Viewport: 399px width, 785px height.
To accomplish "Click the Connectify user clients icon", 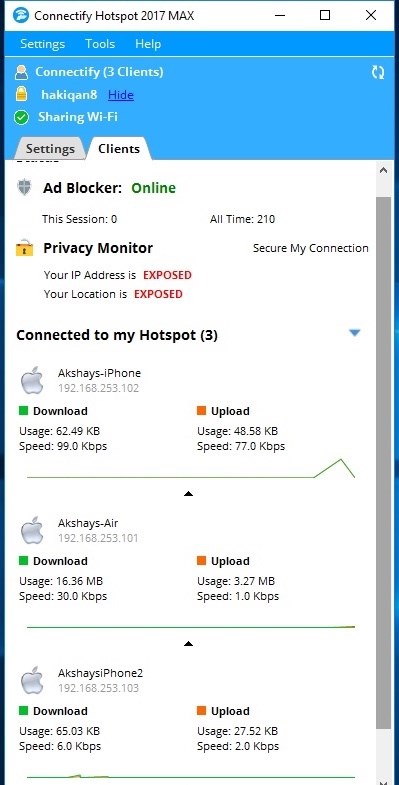I will click(x=21, y=72).
